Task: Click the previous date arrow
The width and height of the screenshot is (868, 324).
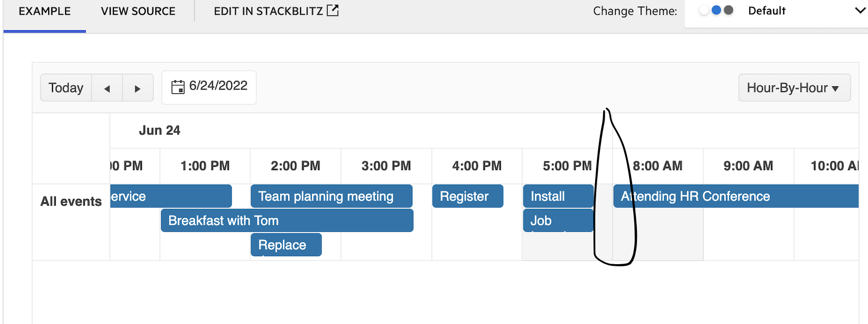Action: [x=107, y=88]
